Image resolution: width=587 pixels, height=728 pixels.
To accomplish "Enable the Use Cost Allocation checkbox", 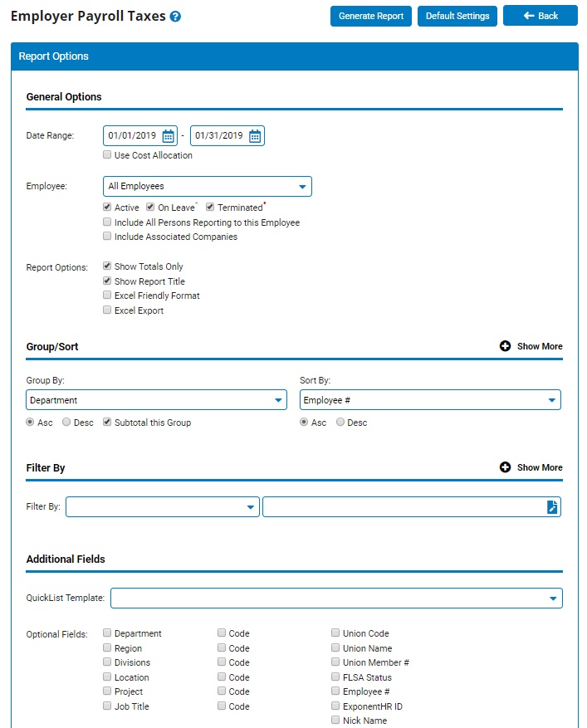I will click(106, 154).
